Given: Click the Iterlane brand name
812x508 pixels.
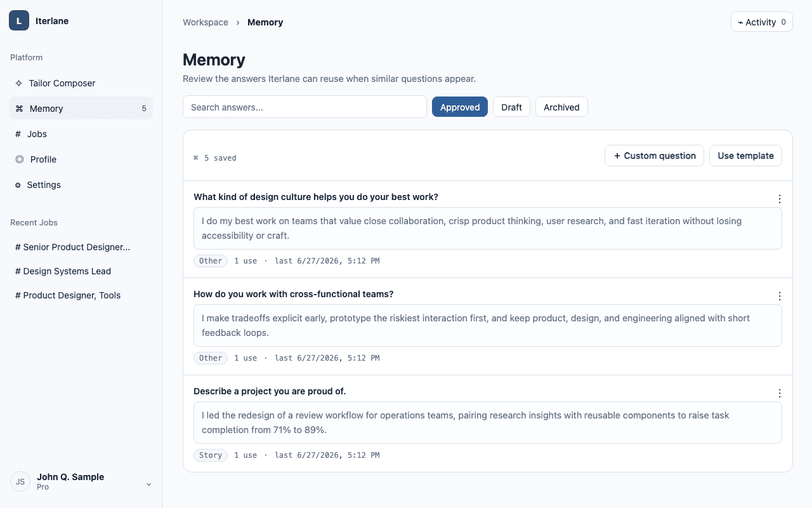Looking at the screenshot, I should pos(52,21).
